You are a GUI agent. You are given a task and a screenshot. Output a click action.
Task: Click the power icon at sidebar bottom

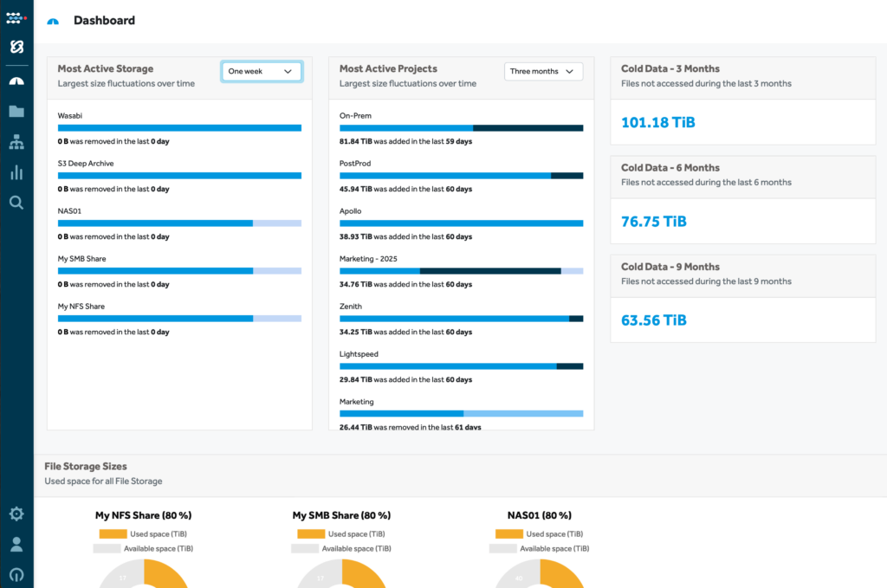point(16,574)
